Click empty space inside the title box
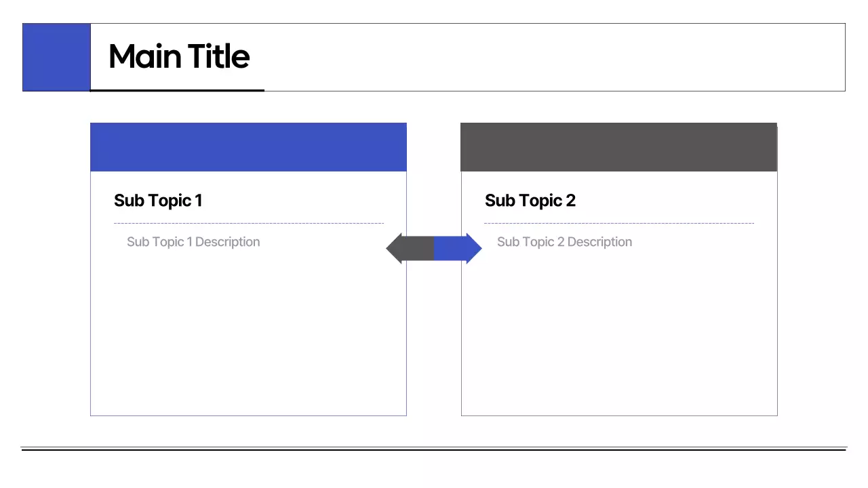This screenshot has height=488, width=868. 542,58
